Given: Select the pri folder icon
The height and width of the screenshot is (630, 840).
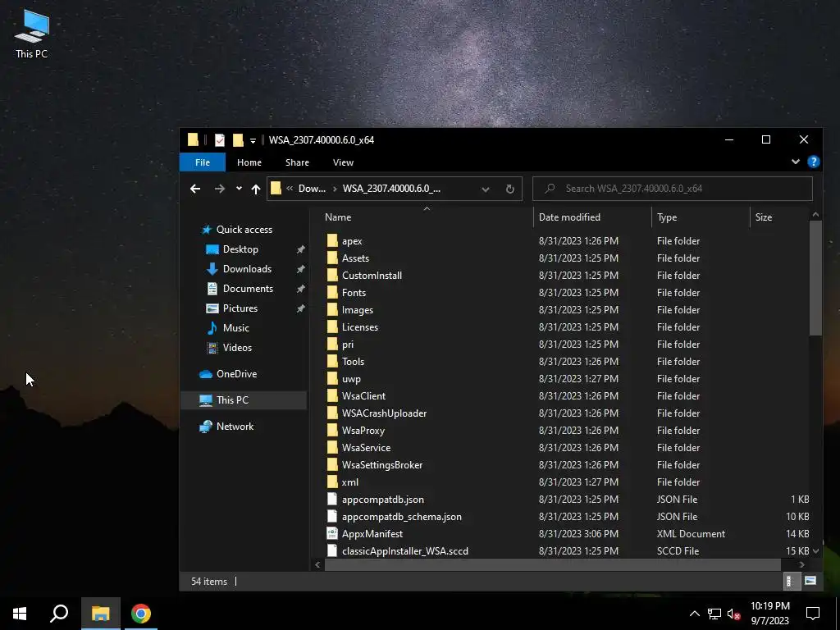Looking at the screenshot, I should [332, 345].
